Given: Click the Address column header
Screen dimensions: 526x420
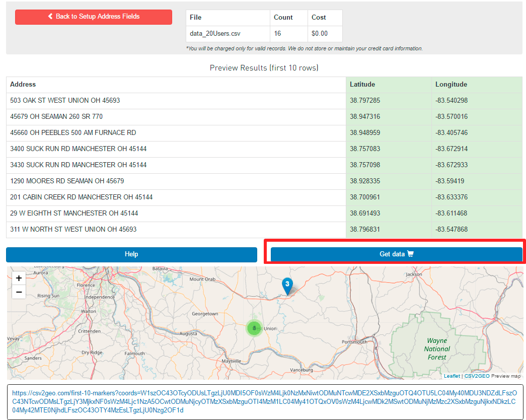Looking at the screenshot, I should (176, 85).
